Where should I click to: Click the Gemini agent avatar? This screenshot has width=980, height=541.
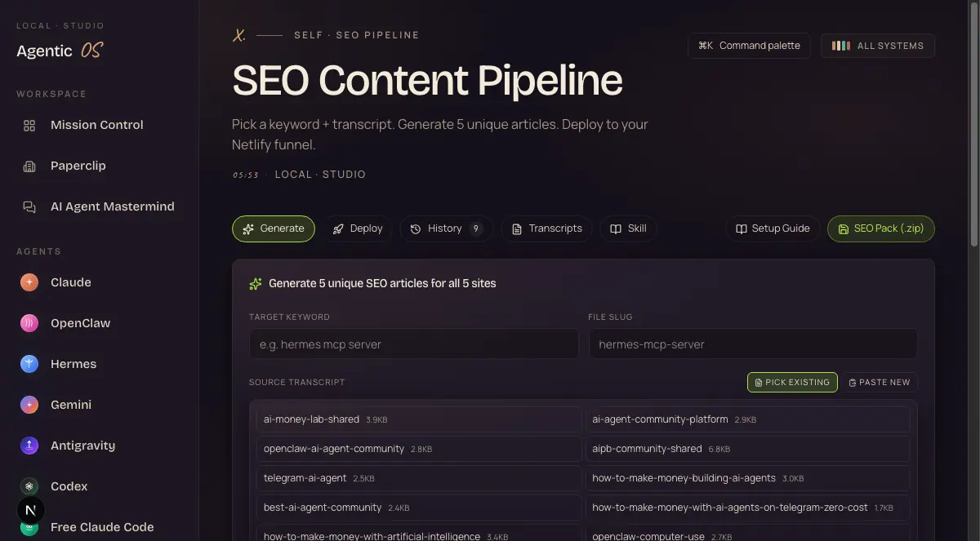coord(29,405)
